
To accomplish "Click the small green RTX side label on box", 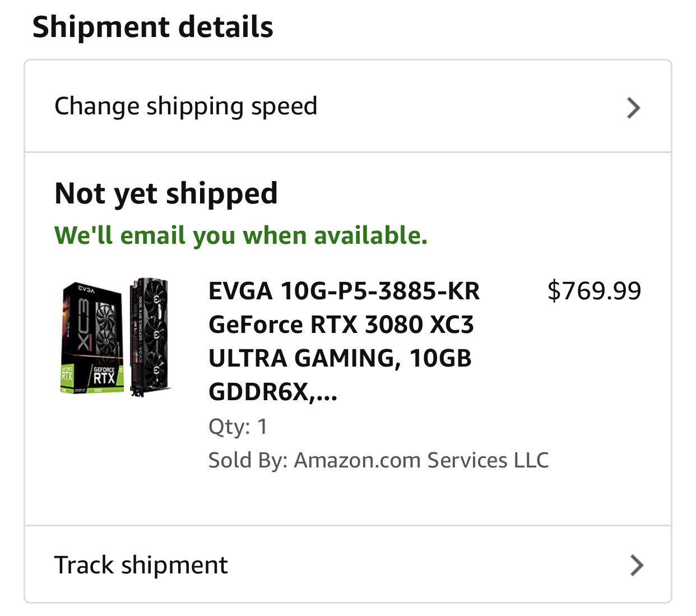I will [x=67, y=375].
